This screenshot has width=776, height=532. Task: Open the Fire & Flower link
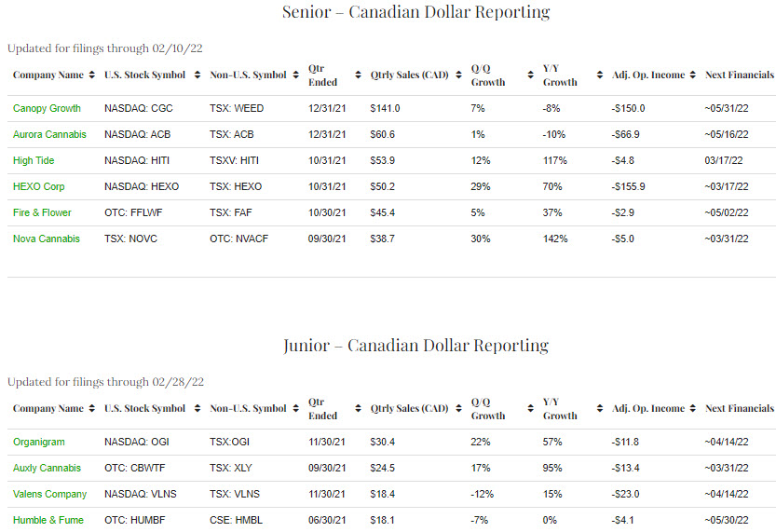[x=42, y=212]
